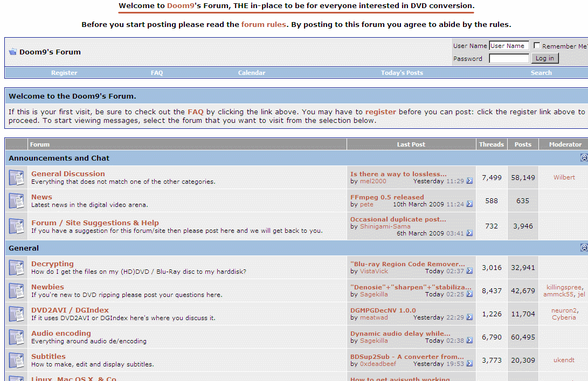Open the FAQ navigation item
Screen dimensions: 588x381
(157, 73)
